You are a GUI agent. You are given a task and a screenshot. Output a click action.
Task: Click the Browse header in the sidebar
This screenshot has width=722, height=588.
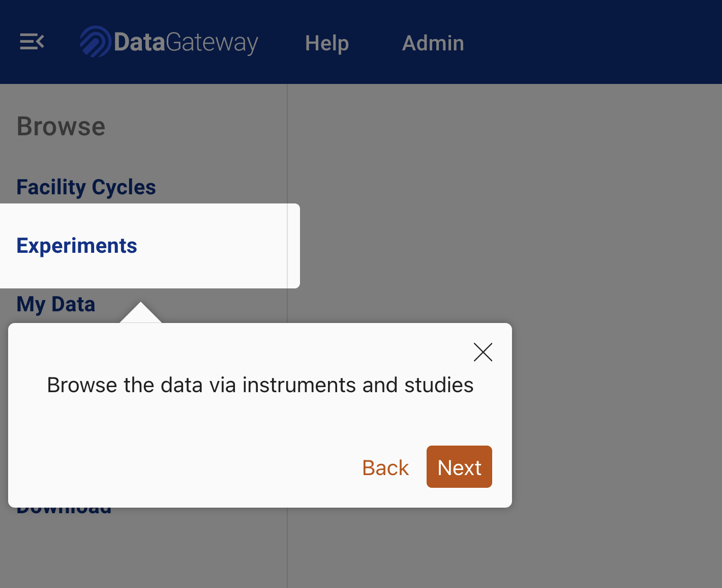coord(61,126)
